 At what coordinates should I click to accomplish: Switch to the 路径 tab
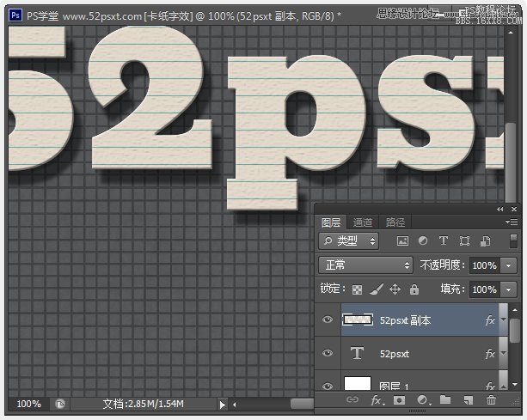395,222
